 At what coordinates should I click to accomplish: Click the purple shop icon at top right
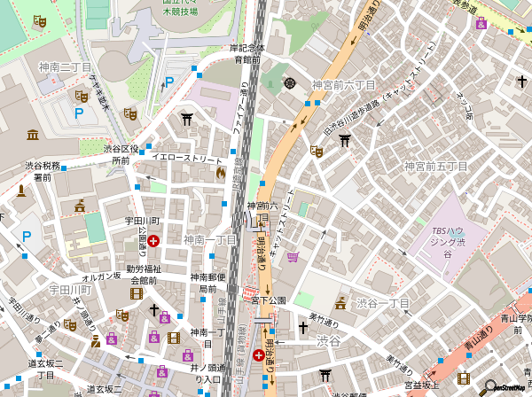point(481,24)
